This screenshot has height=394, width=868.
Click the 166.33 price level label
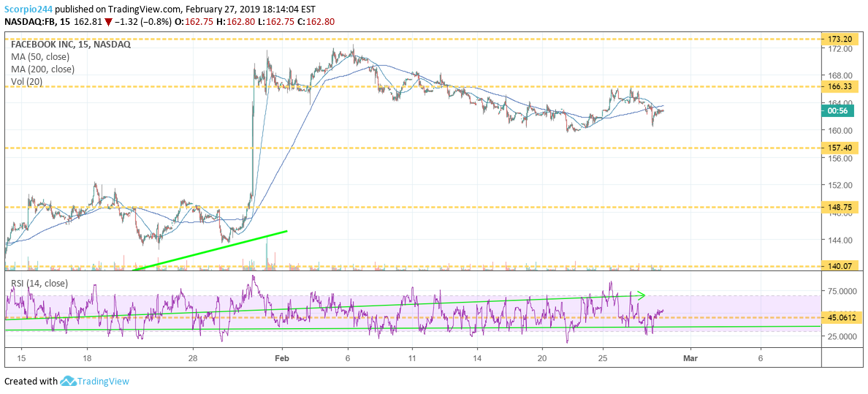841,86
